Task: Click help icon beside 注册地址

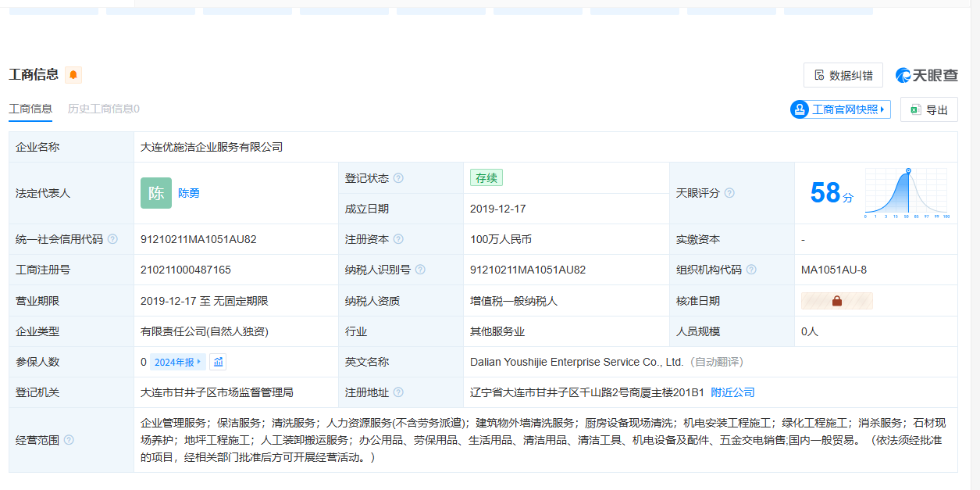Action: pos(398,392)
